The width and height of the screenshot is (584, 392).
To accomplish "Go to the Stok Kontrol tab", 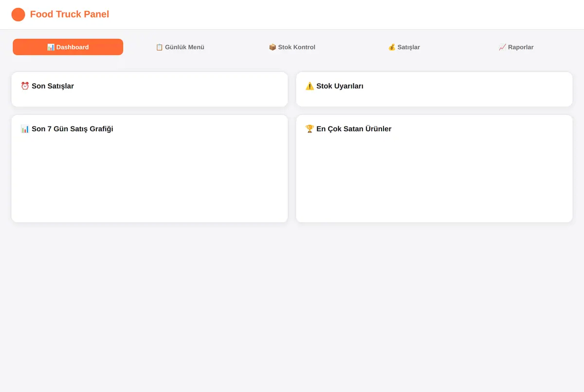I will click(292, 47).
